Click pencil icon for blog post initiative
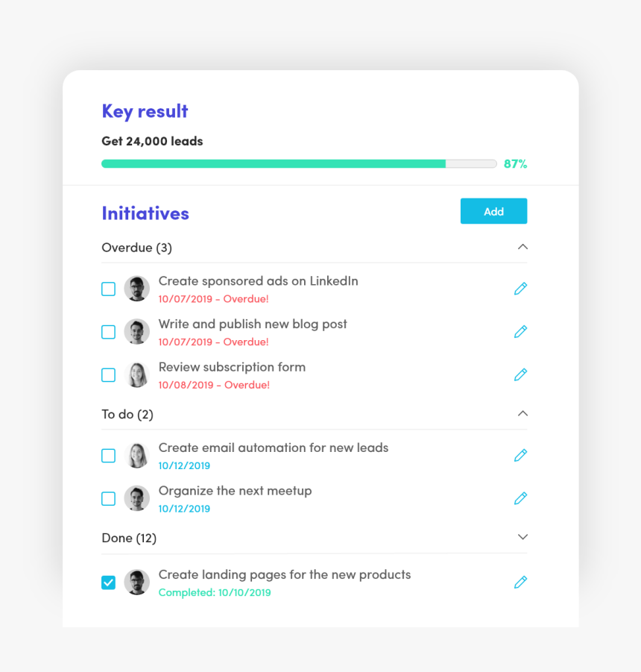The width and height of the screenshot is (641, 672). [520, 332]
